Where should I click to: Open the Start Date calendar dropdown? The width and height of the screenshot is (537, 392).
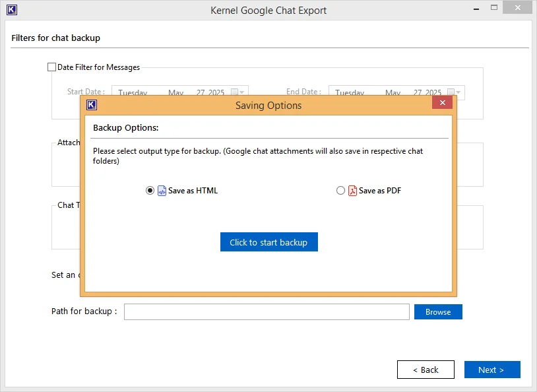tap(239, 92)
